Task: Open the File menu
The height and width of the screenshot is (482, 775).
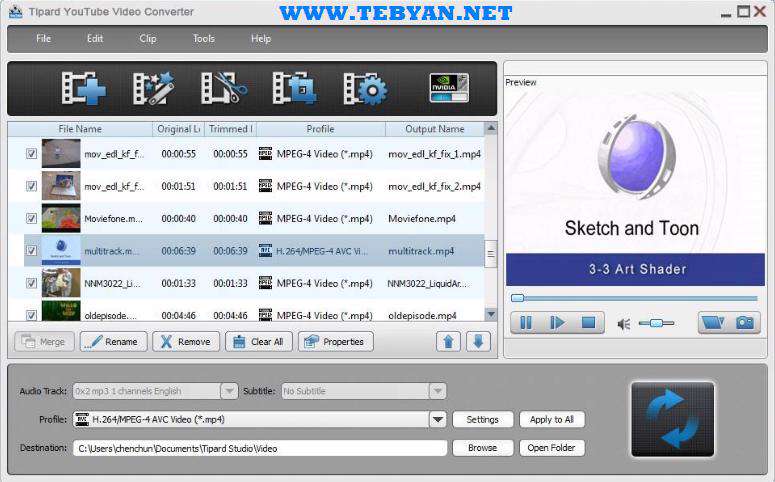Action: click(x=43, y=39)
